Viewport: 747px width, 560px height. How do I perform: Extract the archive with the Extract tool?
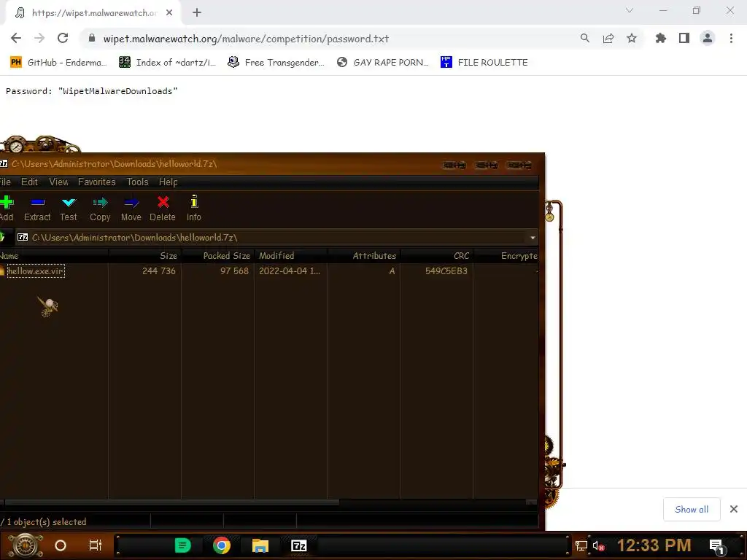pyautogui.click(x=37, y=208)
